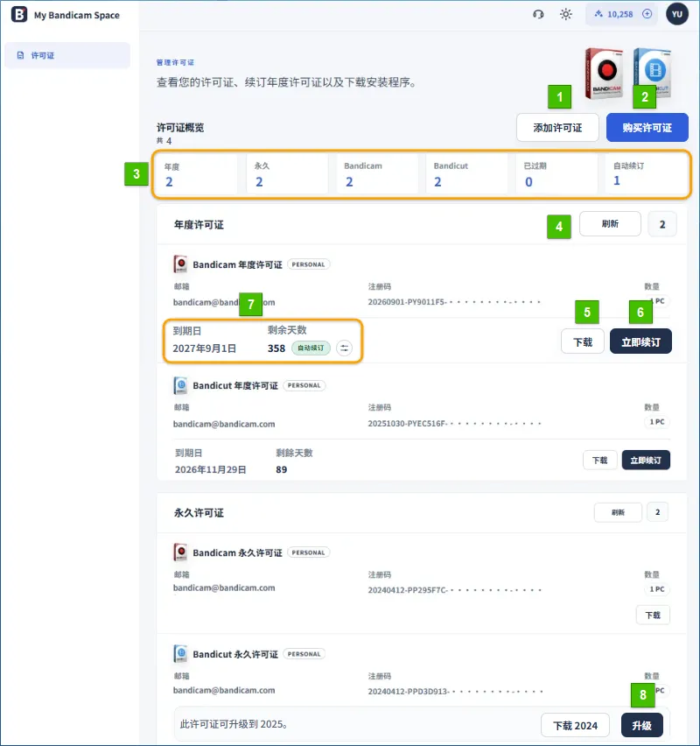Click PERSONAL tag on Bandicut 永久许可证
Image resolution: width=700 pixels, height=746 pixels.
[304, 654]
